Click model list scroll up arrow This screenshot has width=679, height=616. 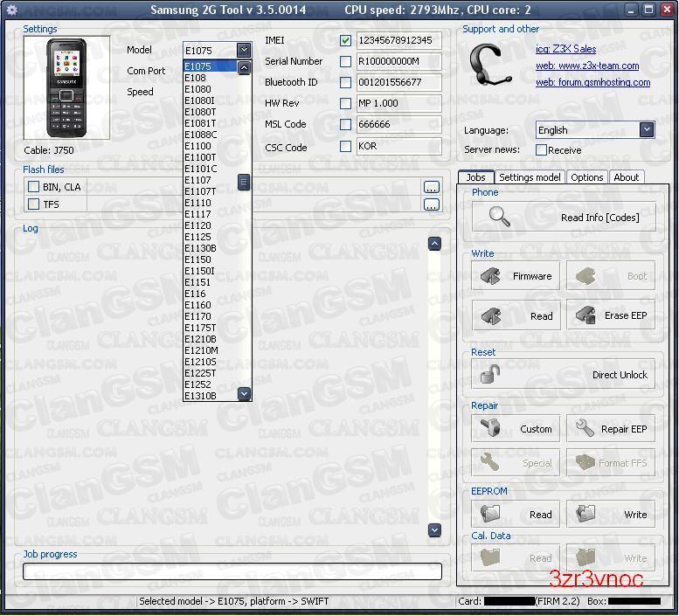click(244, 67)
